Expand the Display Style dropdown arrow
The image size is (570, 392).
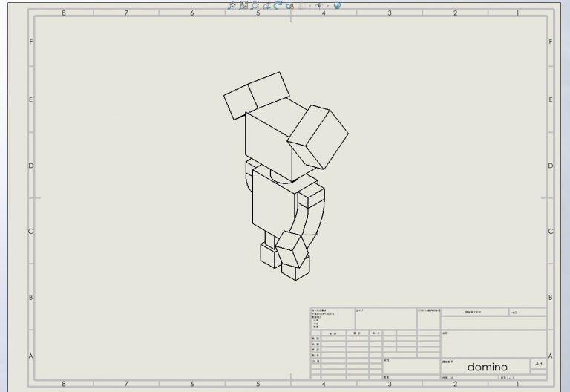(x=309, y=5)
